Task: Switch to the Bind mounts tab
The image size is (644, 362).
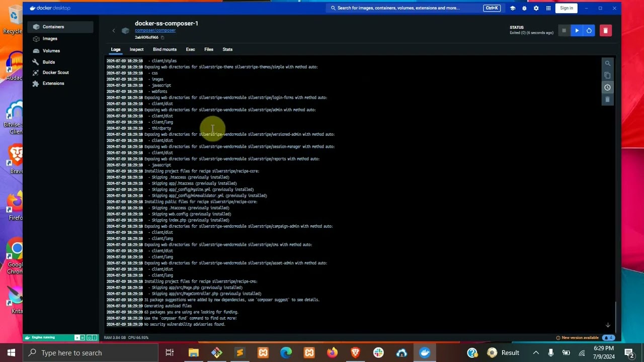Action: 165,49
